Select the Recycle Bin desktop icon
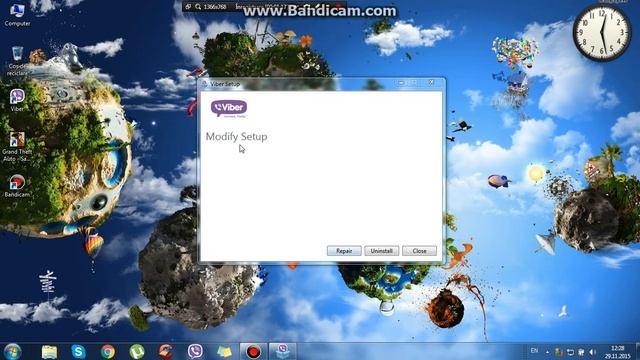 coord(17,61)
